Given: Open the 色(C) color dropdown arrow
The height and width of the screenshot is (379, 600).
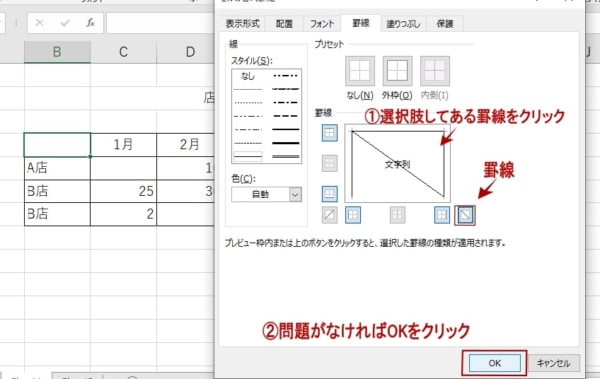Looking at the screenshot, I should [x=295, y=194].
